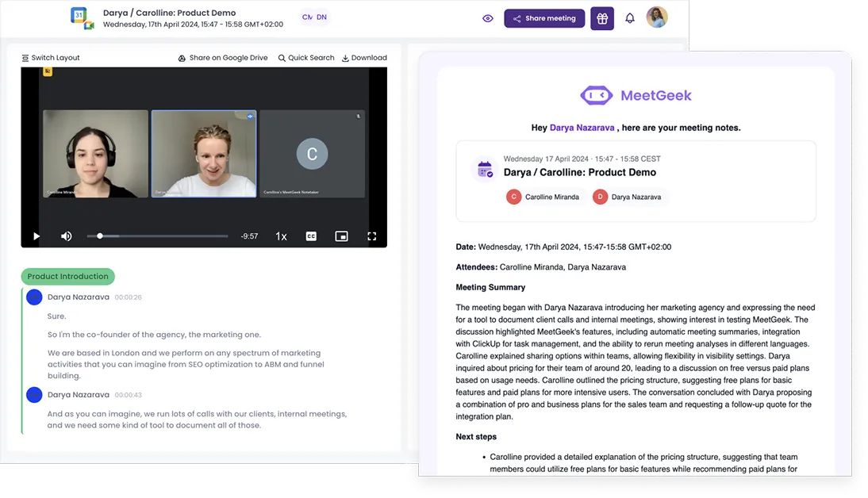Mute the video volume
Image resolution: width=868 pixels, height=498 pixels.
point(67,236)
